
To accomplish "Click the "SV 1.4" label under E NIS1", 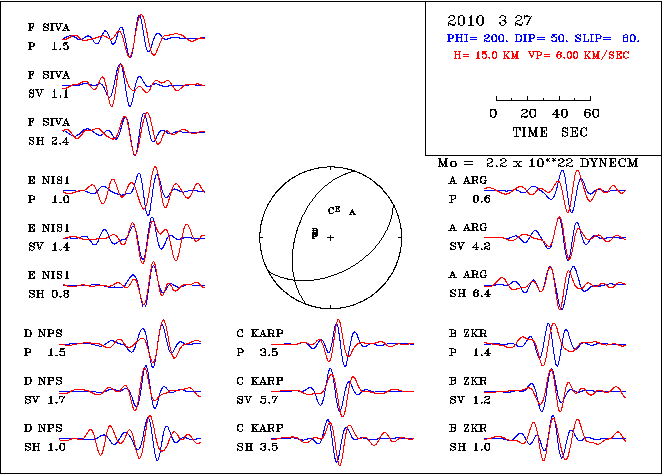I will click(x=49, y=247).
